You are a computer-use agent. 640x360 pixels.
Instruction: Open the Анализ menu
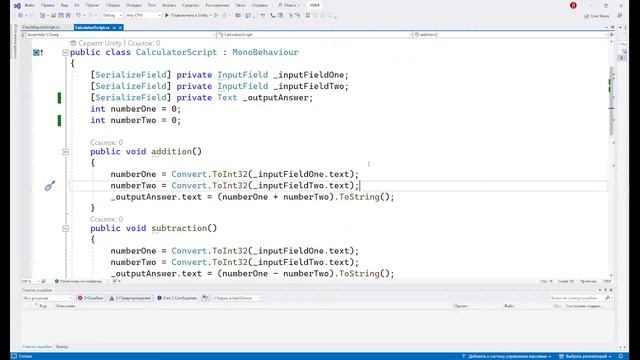pos(169,5)
